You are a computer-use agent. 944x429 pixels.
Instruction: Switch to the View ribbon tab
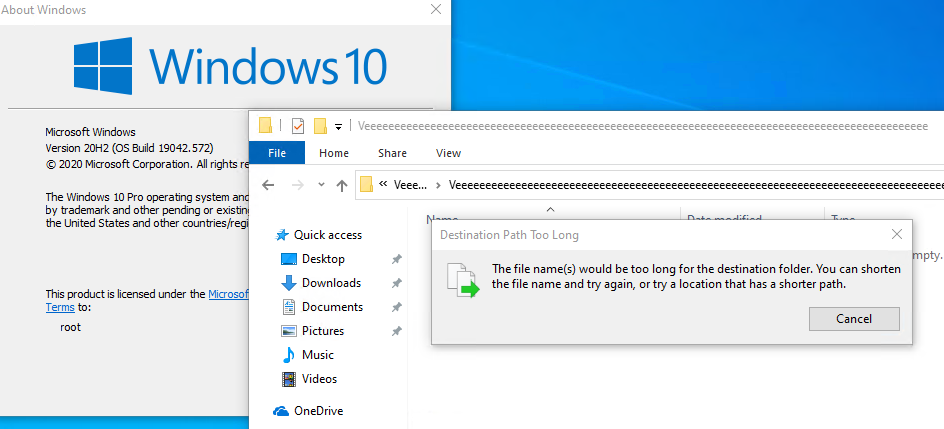click(449, 153)
